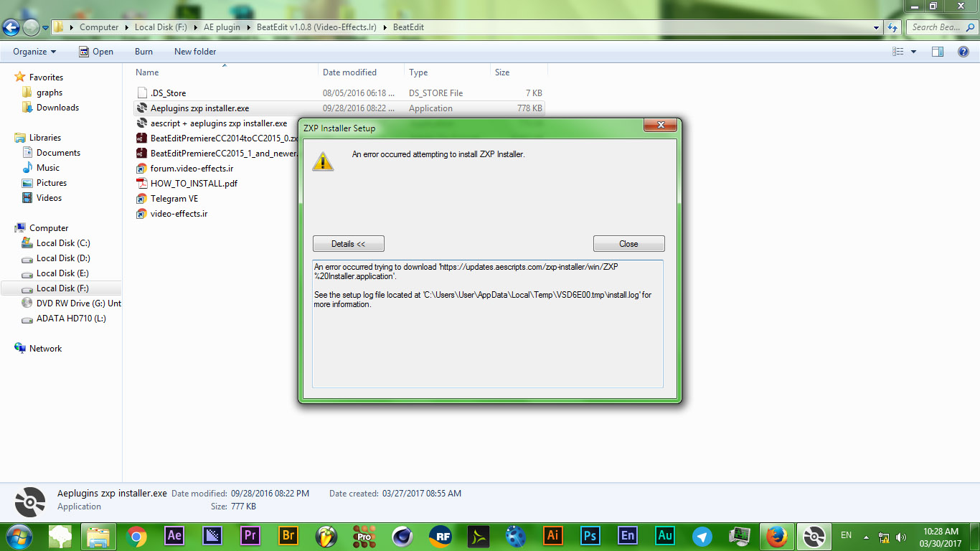Open the view options dropdown arrow
The image size is (980, 551).
tap(913, 52)
